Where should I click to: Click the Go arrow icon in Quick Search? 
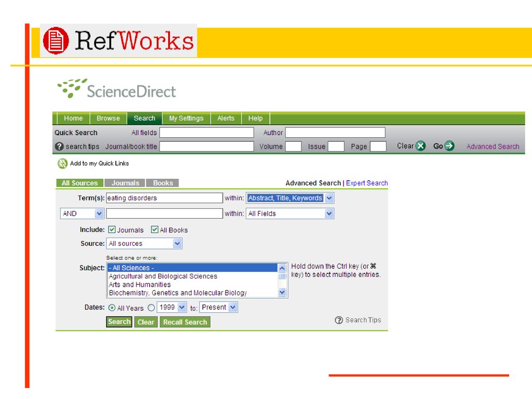pyautogui.click(x=449, y=146)
